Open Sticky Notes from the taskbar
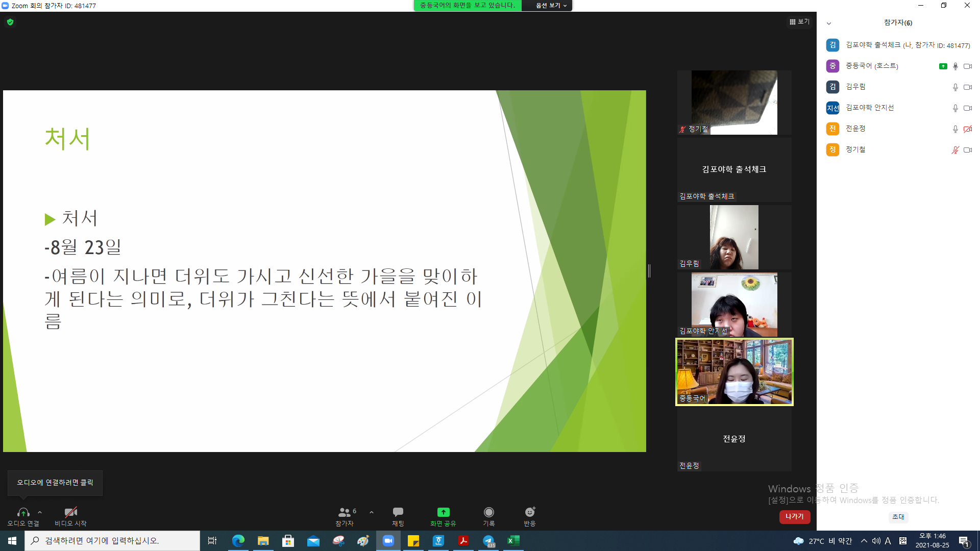The image size is (980, 551). tap(413, 541)
